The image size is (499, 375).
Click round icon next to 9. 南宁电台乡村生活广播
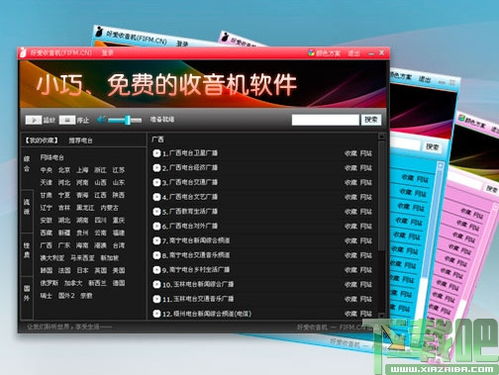point(157,270)
